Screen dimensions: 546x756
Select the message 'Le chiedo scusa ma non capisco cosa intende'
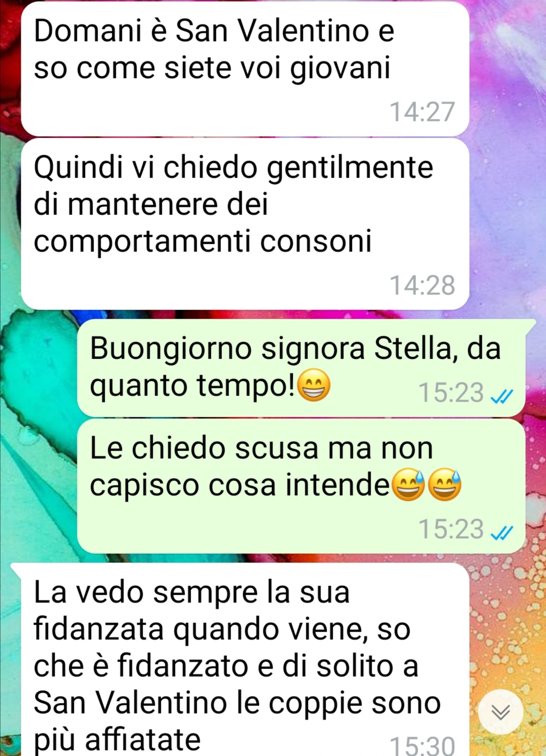click(x=301, y=486)
